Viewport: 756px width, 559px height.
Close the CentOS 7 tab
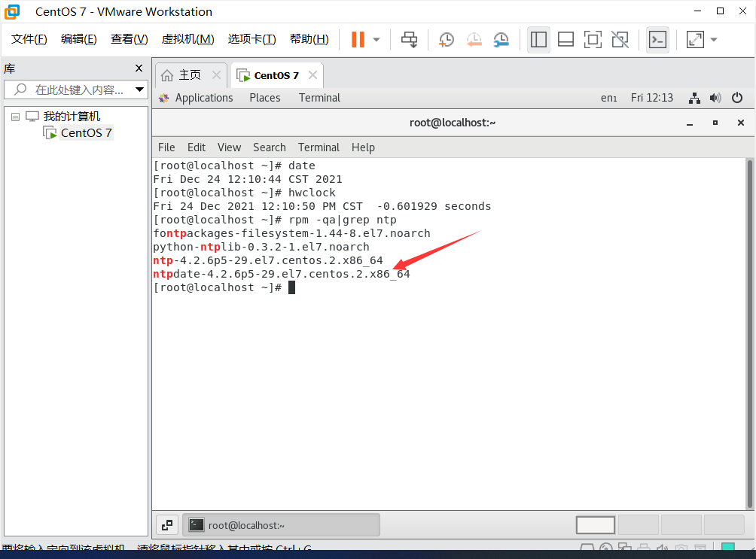click(x=313, y=75)
